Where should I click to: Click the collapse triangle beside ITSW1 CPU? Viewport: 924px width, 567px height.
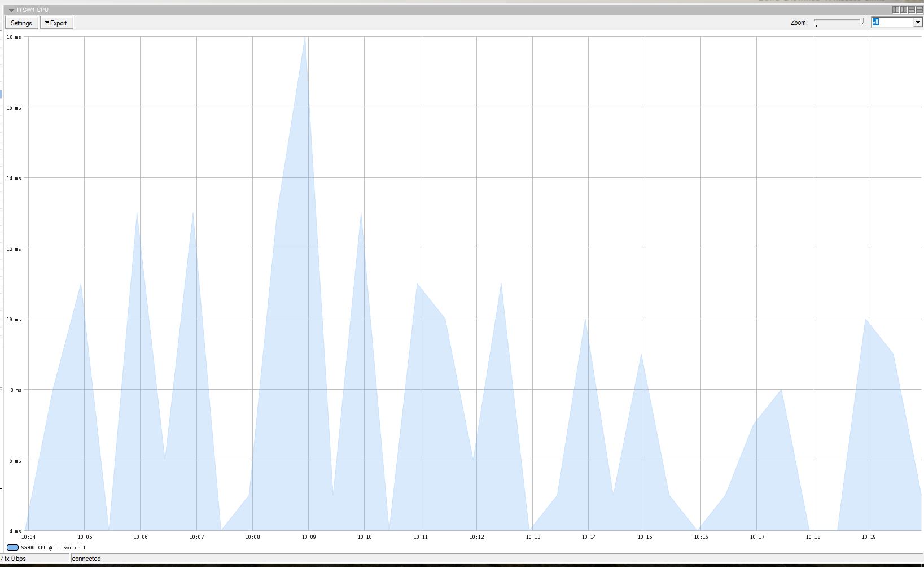(11, 10)
